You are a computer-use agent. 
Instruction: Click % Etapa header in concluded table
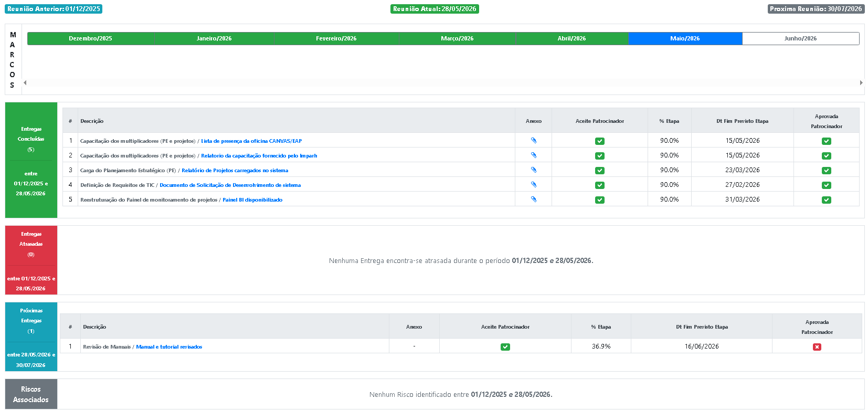tap(669, 121)
